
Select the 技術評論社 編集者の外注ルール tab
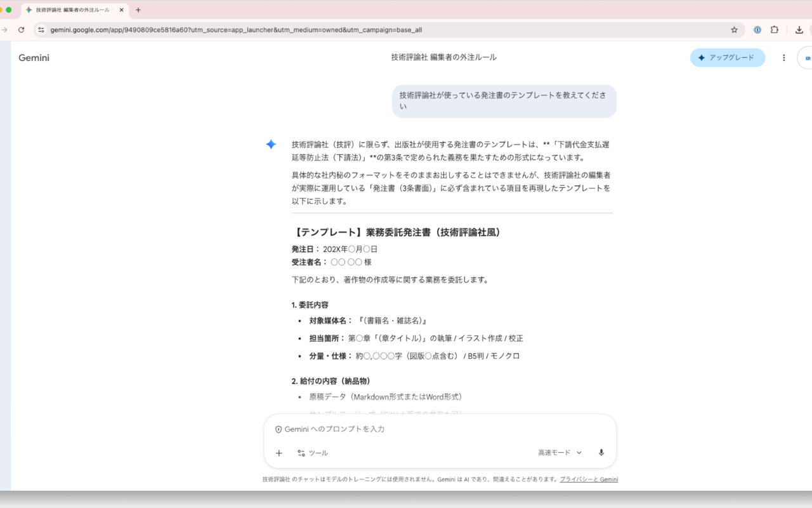[74, 10]
